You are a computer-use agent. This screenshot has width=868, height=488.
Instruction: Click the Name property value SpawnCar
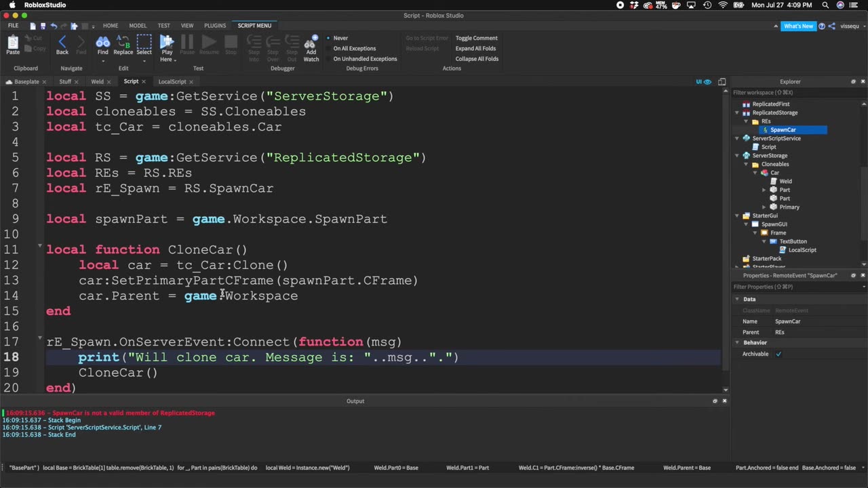pyautogui.click(x=787, y=321)
